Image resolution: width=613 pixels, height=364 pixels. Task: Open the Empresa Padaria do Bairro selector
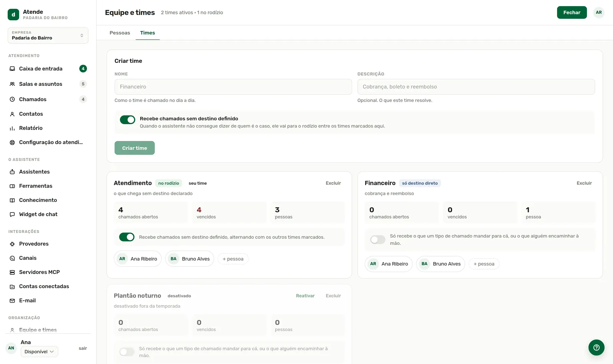pos(48,35)
